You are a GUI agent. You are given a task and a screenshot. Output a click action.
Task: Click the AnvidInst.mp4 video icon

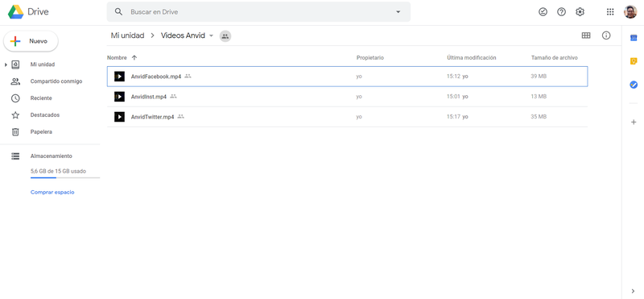(119, 97)
